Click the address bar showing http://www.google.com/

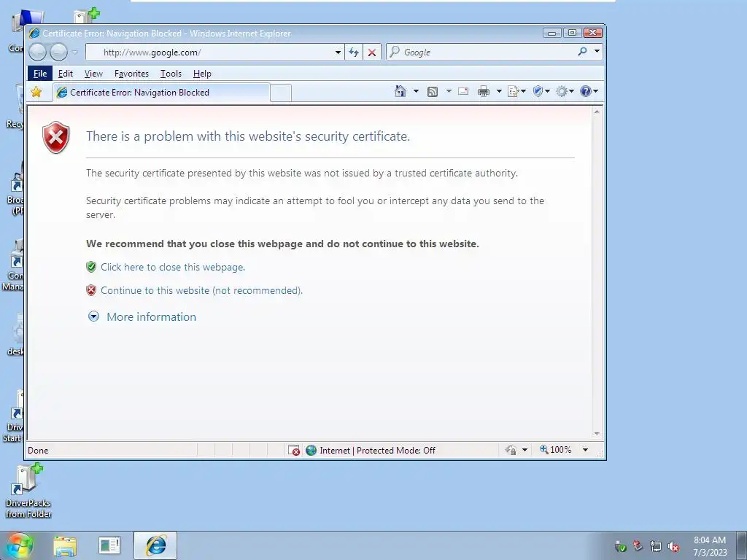click(x=211, y=52)
